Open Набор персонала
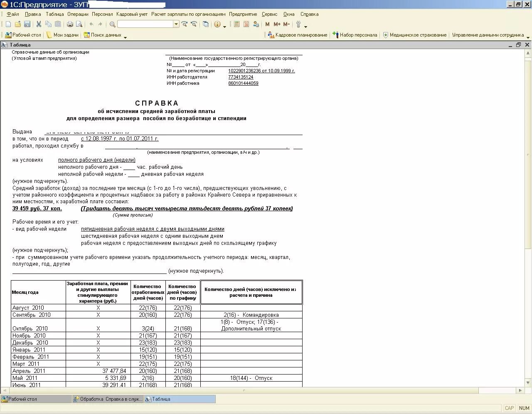 click(x=355, y=35)
